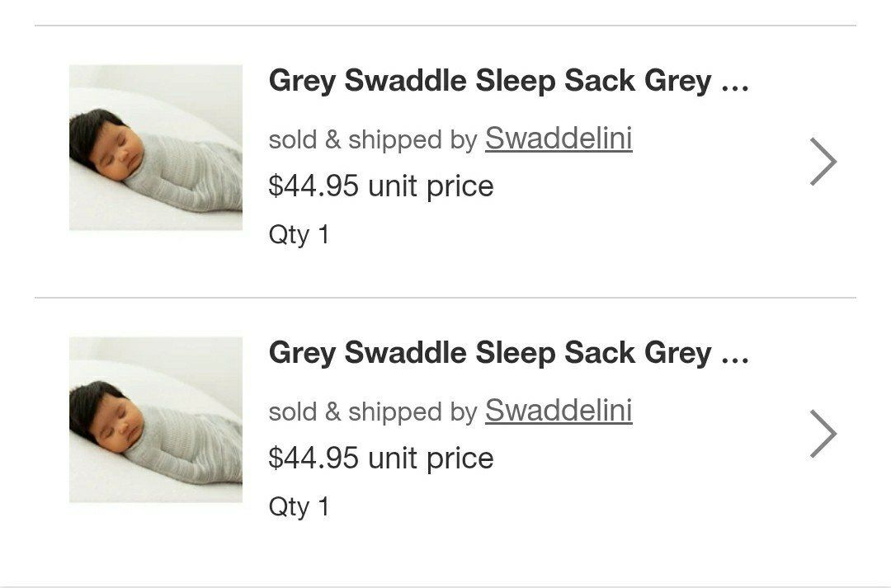
Task: Click the divider line above the first item
Action: point(445,26)
